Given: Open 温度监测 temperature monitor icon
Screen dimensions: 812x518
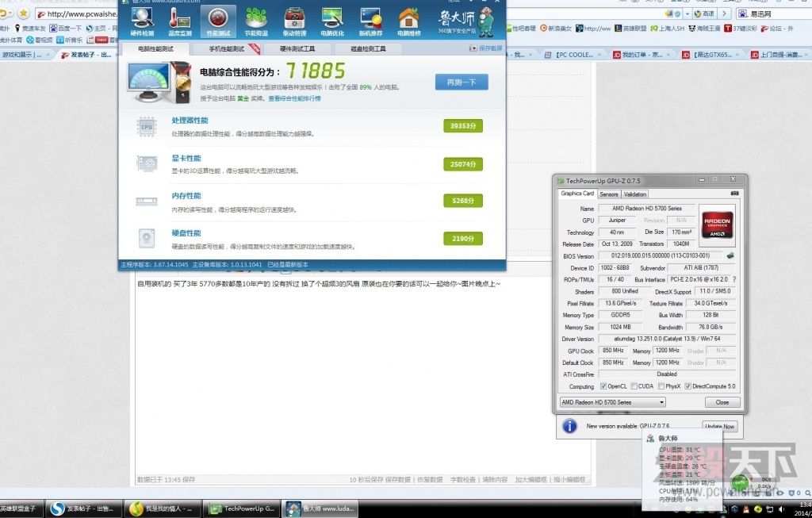Looking at the screenshot, I should click(x=180, y=21).
